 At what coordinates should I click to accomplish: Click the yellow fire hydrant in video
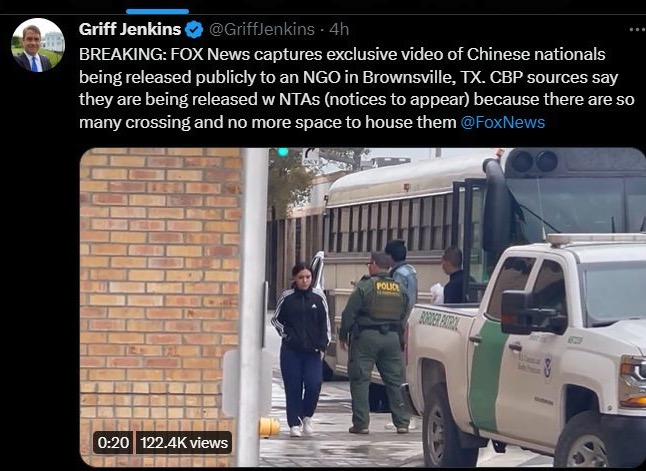click(269, 427)
